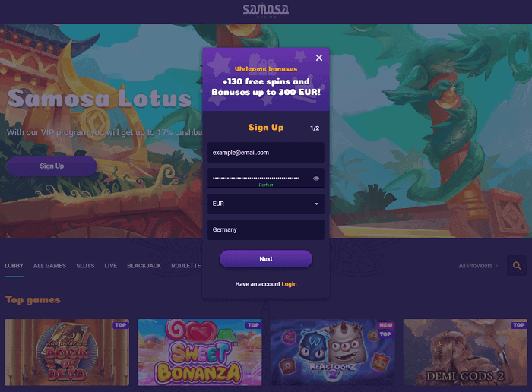
Task: Open the Reactoonz 2 game tile
Action: coord(333,352)
